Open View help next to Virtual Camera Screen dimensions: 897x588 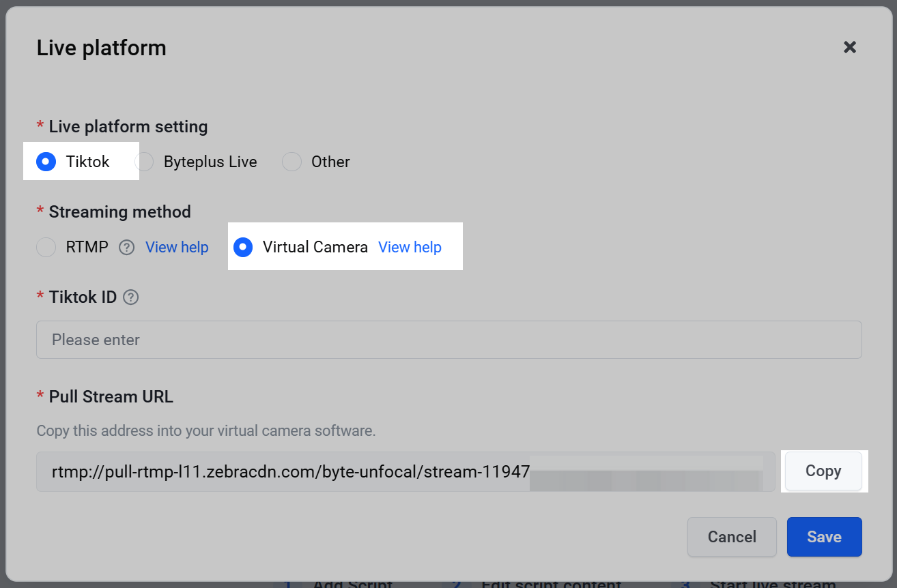pos(410,247)
